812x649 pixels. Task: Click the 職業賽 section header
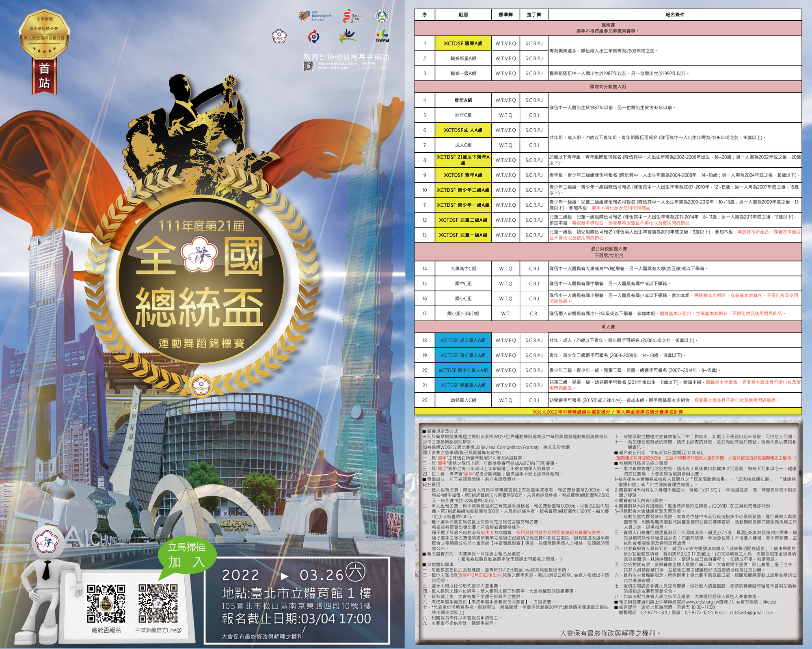(x=608, y=28)
